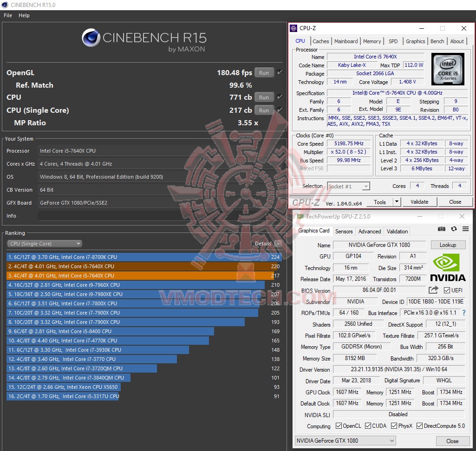Click the GPU-Z refresh icon
The image size is (476, 451).
click(454, 229)
